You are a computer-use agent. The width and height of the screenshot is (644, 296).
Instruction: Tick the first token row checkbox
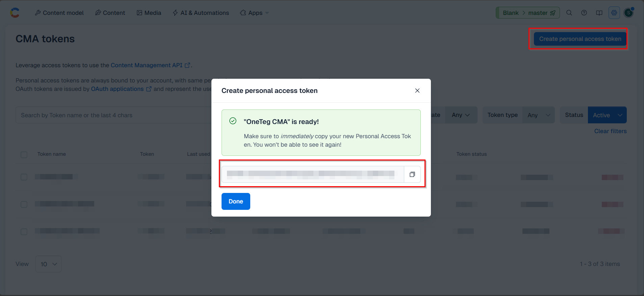(24, 177)
